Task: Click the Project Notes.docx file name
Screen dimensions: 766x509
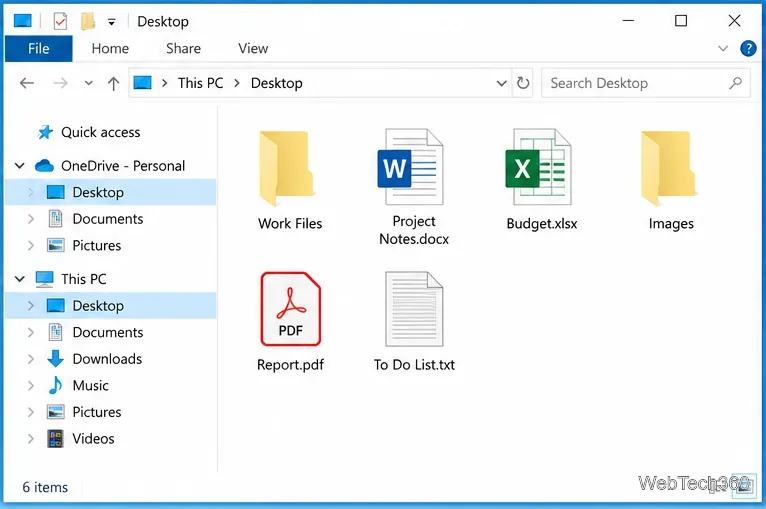Action: point(414,230)
